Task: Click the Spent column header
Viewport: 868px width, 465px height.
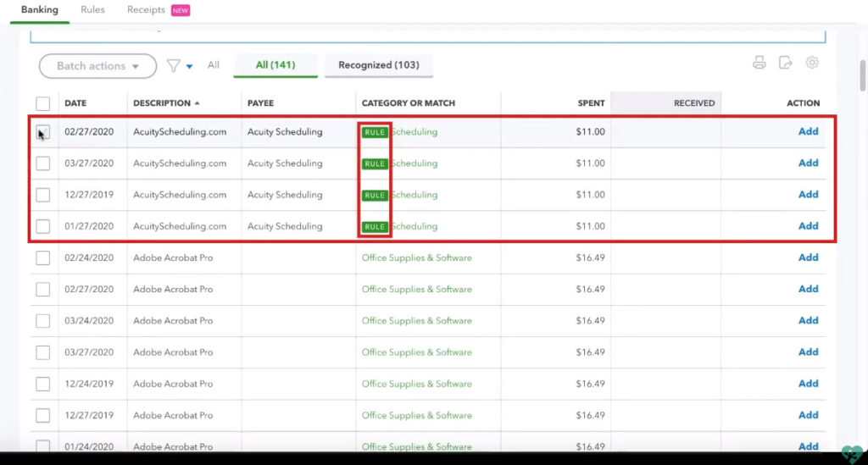Action: point(591,103)
